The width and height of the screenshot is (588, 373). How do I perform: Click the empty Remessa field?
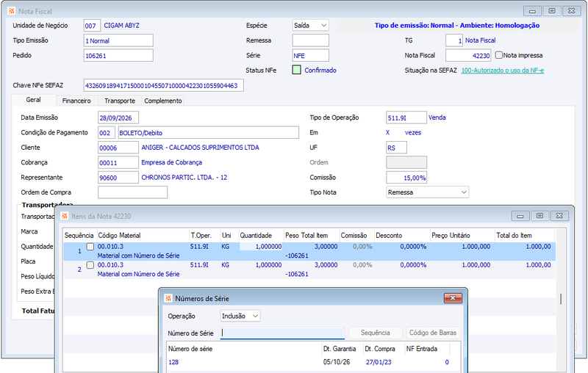[310, 40]
